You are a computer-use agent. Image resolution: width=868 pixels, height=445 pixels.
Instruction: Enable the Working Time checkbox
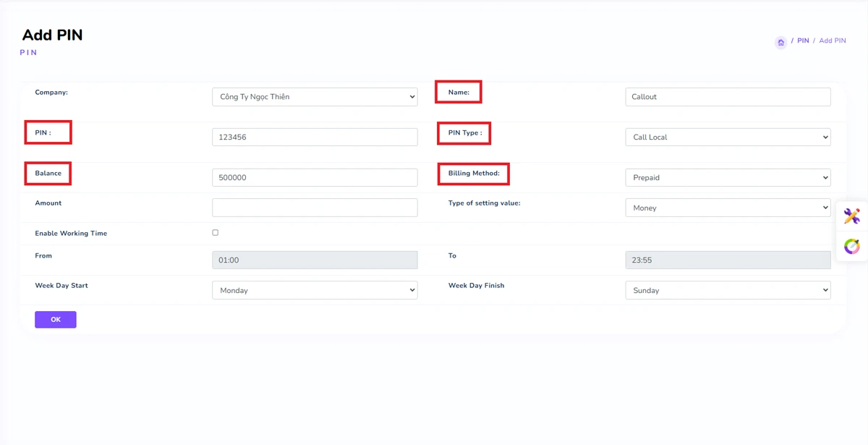tap(215, 233)
